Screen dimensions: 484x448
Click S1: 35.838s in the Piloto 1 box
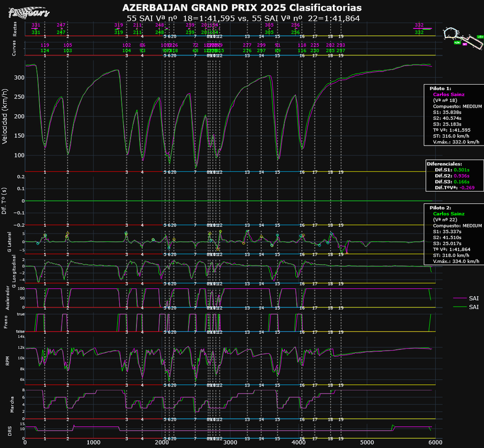[x=447, y=112]
